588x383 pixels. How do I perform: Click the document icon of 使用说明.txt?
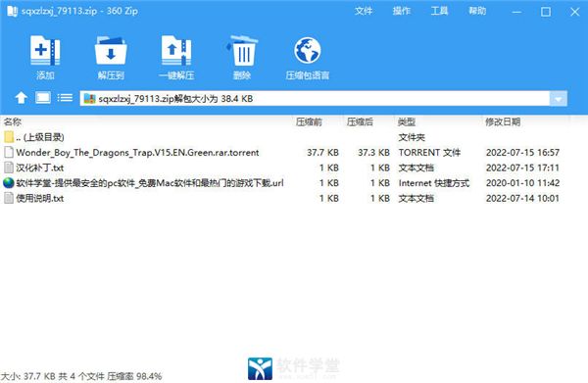tap(9, 198)
